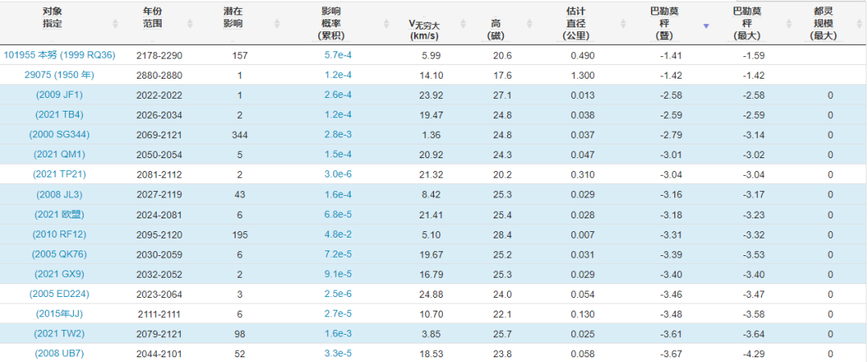Image resolution: width=868 pixels, height=362 pixels.
Task: Click blue descending arrow beside 巴勒莫秤(暨)
Action: (706, 26)
